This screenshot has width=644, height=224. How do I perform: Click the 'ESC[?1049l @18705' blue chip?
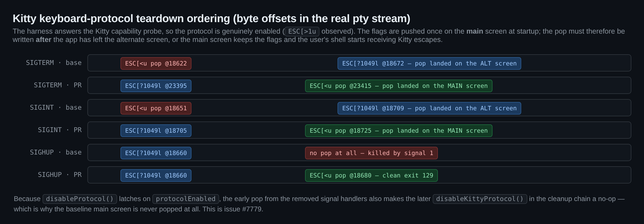(156, 131)
